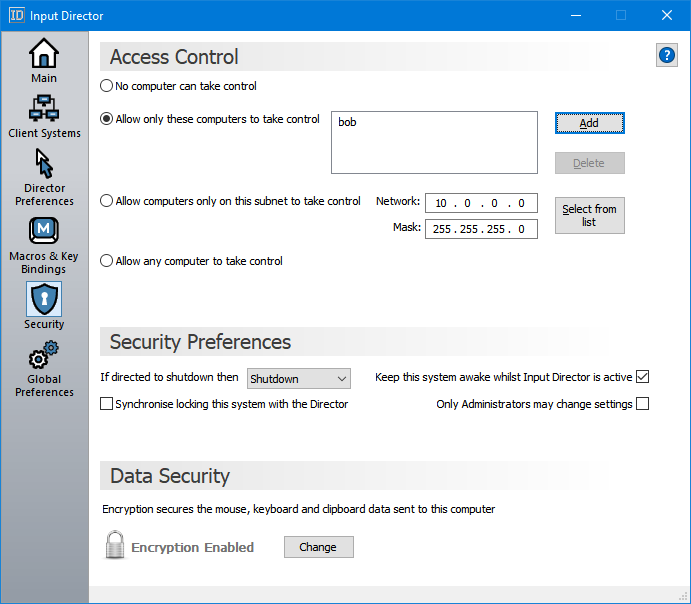The width and height of the screenshot is (691, 604).
Task: Open Macros & Key Bindings icon
Action: [x=44, y=231]
